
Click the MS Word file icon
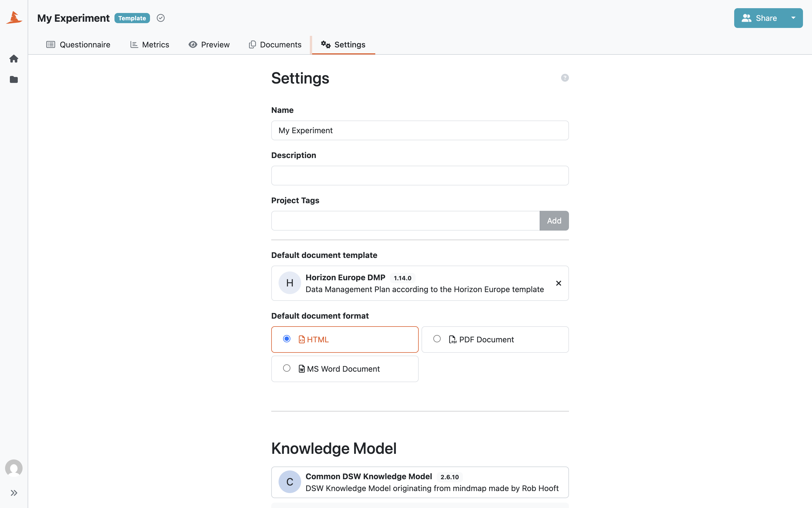coord(302,369)
